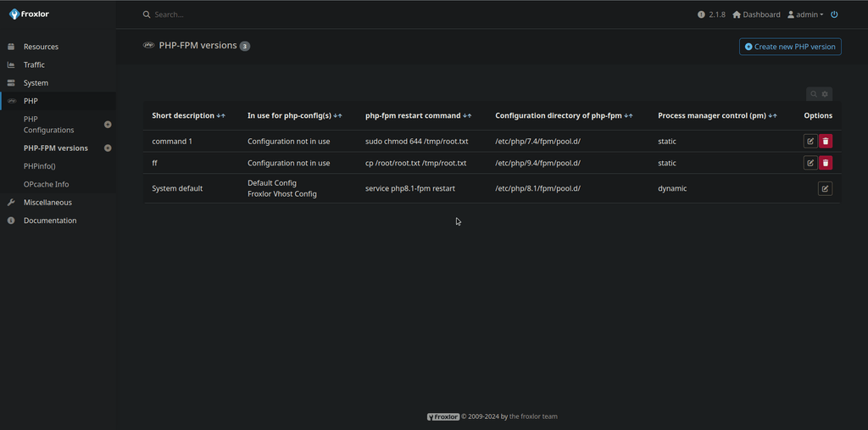Click Create new PHP version button

790,47
